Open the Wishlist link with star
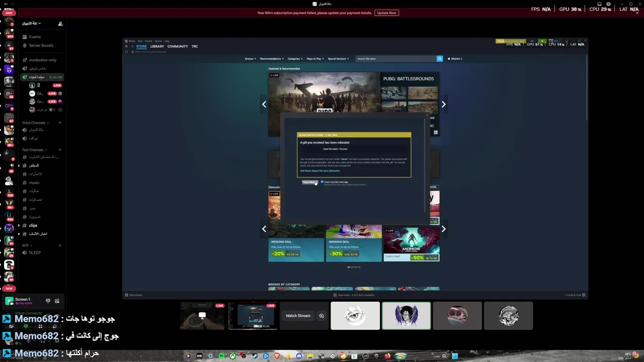Viewport: 644px width, 362px height. click(x=455, y=59)
